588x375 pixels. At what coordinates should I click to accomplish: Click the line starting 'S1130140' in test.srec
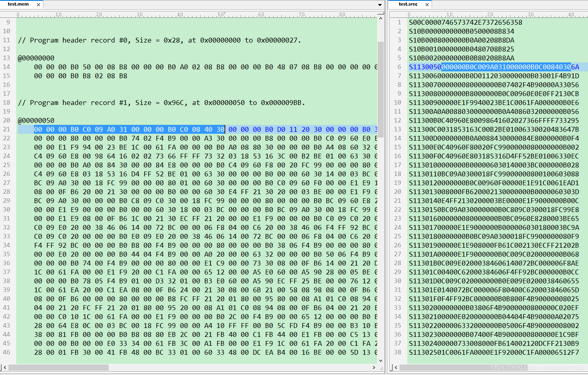pyautogui.click(x=494, y=201)
